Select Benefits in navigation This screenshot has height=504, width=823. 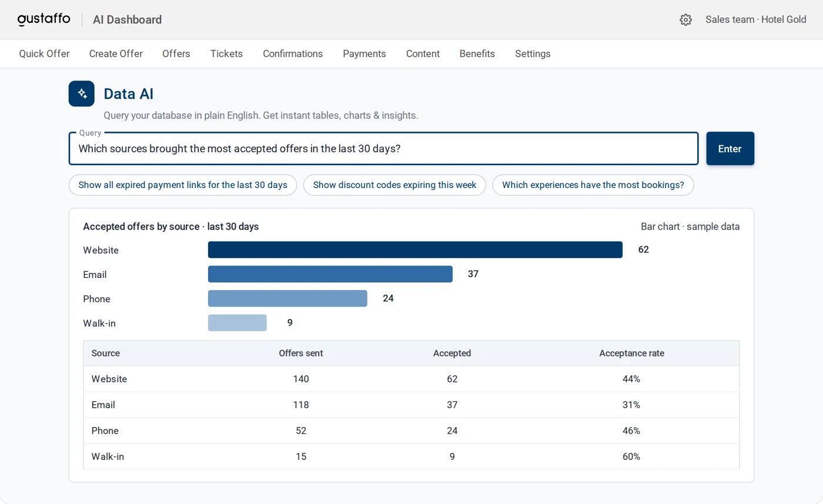(x=477, y=53)
